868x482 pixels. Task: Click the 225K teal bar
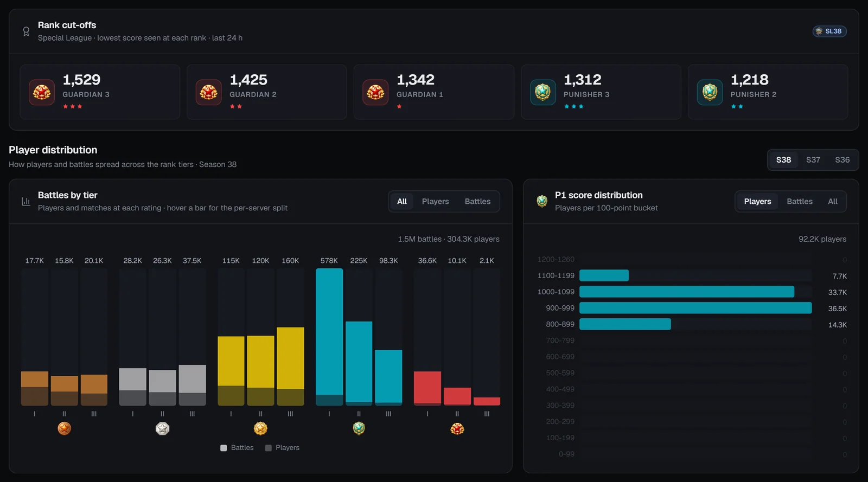click(359, 363)
